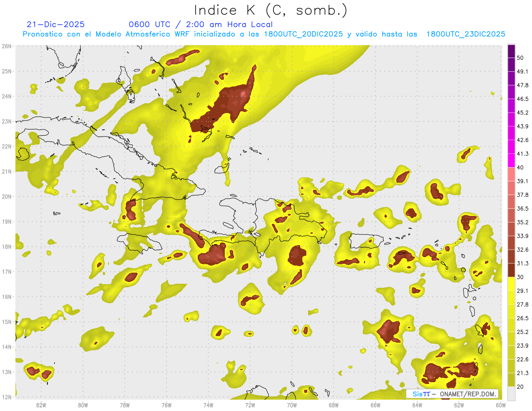Select the date label "21-Dic-2025"
532x411 pixels.
click(x=55, y=24)
